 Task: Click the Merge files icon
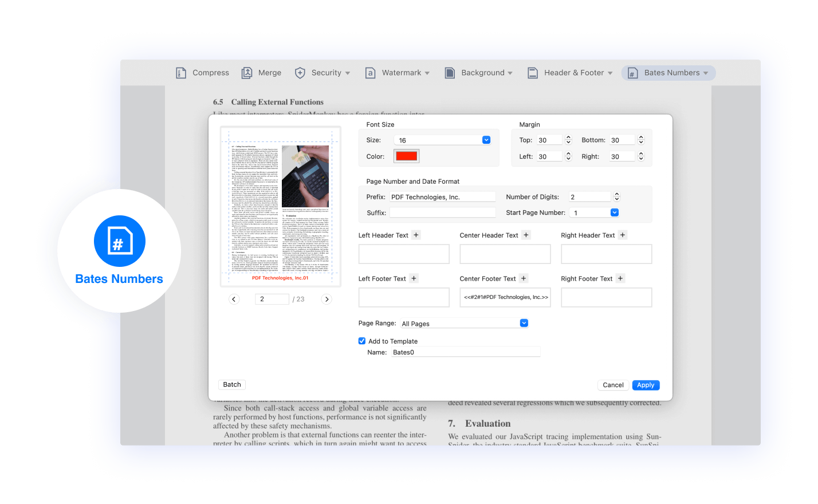247,73
